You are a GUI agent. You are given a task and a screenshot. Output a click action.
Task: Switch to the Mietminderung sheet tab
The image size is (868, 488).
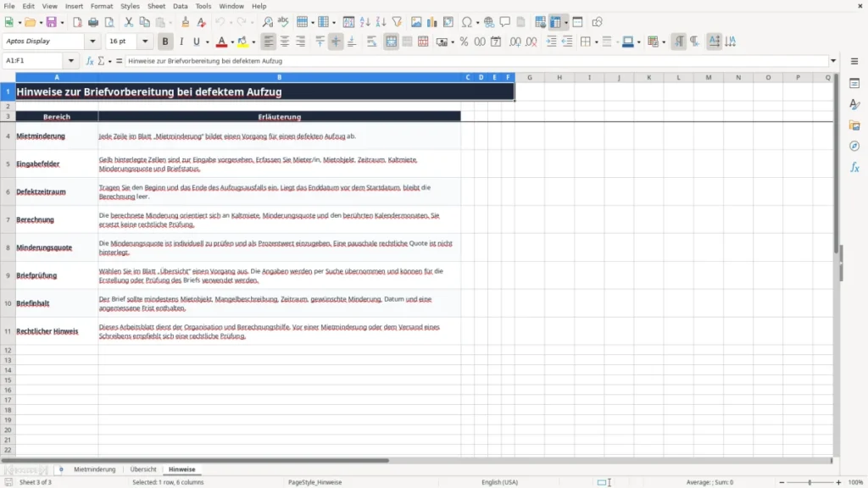[95, 469]
